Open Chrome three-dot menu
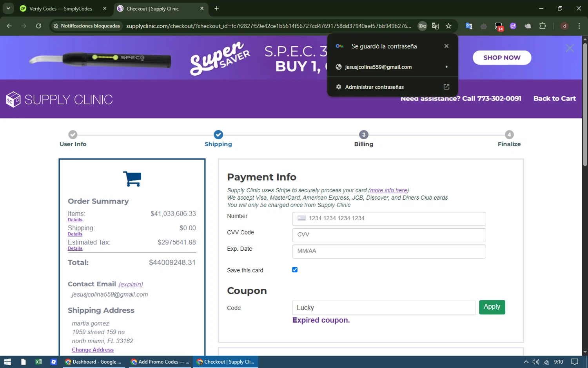Viewport: 588px width, 368px height. pos(579,26)
